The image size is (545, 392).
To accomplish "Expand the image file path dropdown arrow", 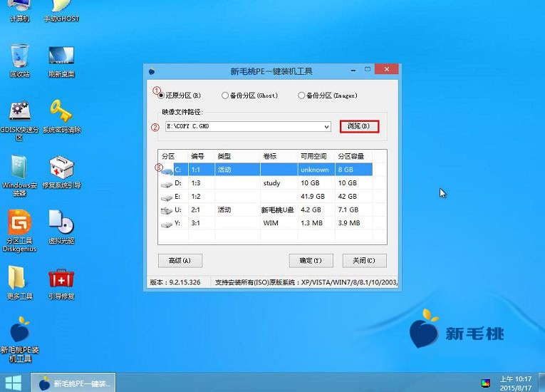I will (326, 127).
